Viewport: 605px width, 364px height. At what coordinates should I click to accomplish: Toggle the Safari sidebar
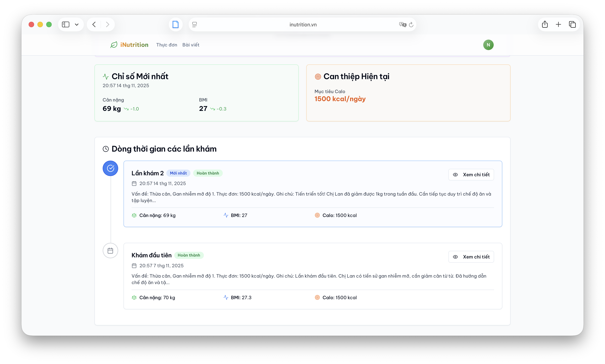pos(66,24)
